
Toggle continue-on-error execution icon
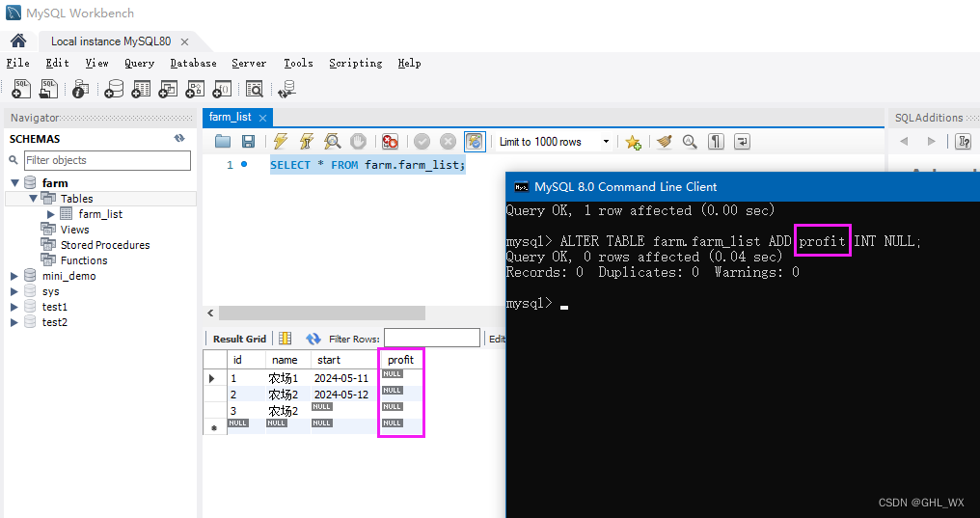pos(390,142)
